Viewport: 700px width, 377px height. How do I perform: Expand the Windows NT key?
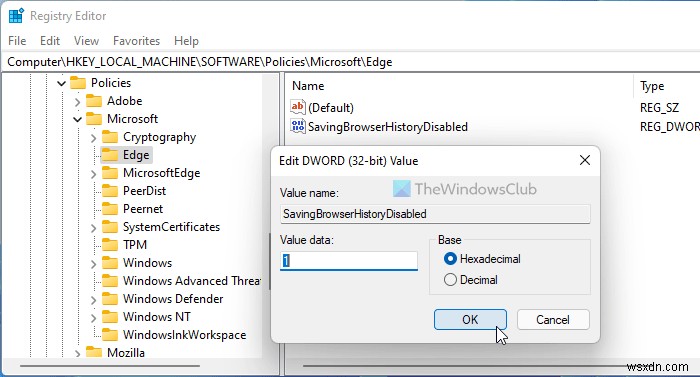coord(94,318)
